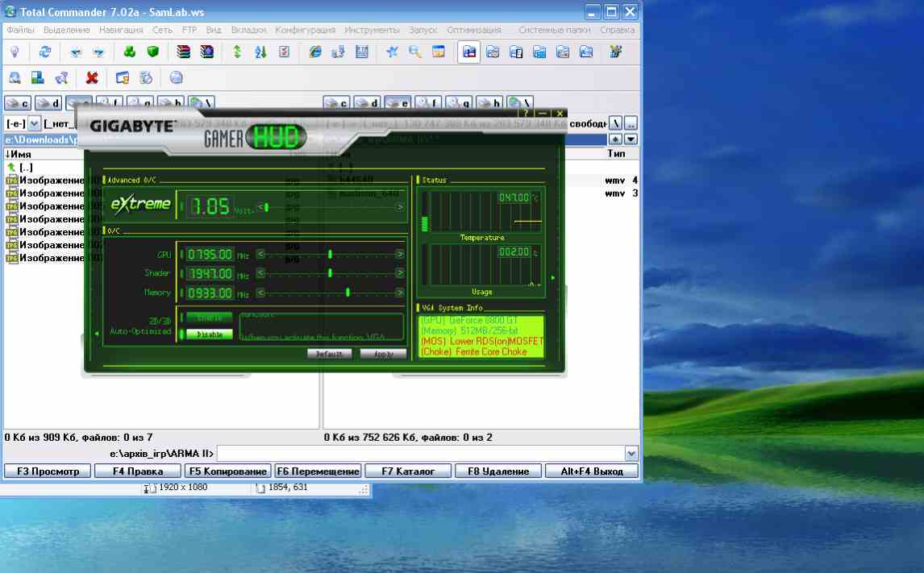Select drive d in right file panel
924x573 pixels.
pos(367,103)
